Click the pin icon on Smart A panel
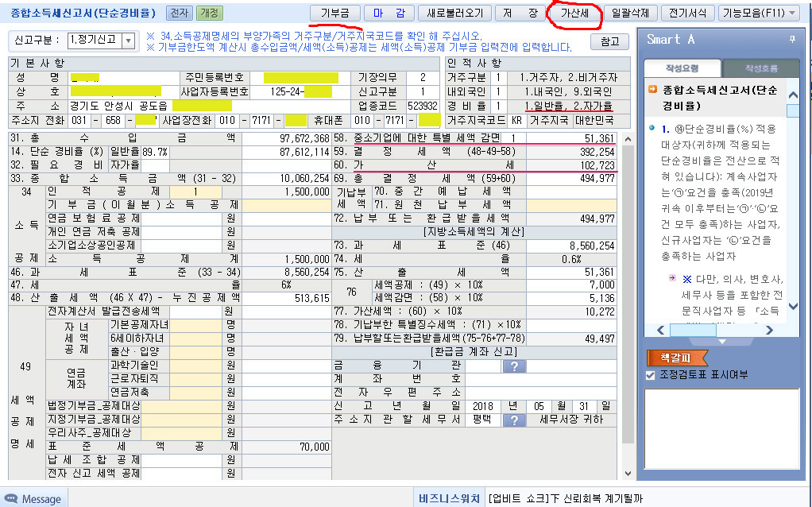This screenshot has height=507, width=812. [791, 39]
